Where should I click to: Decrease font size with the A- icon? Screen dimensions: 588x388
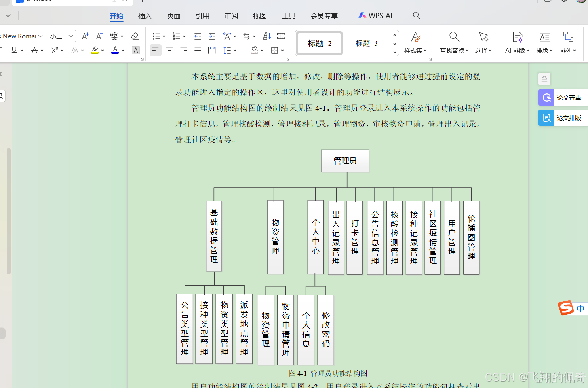coord(99,36)
